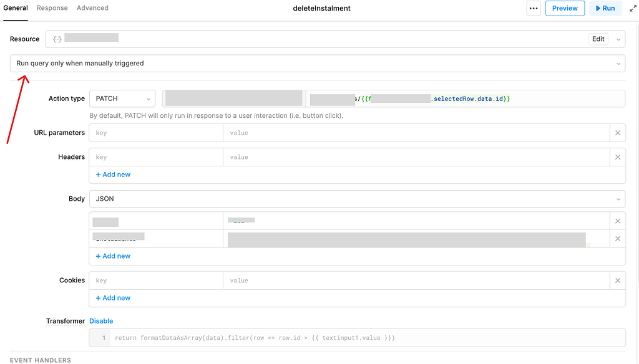Click the Preview button
639x364 pixels.
click(565, 8)
